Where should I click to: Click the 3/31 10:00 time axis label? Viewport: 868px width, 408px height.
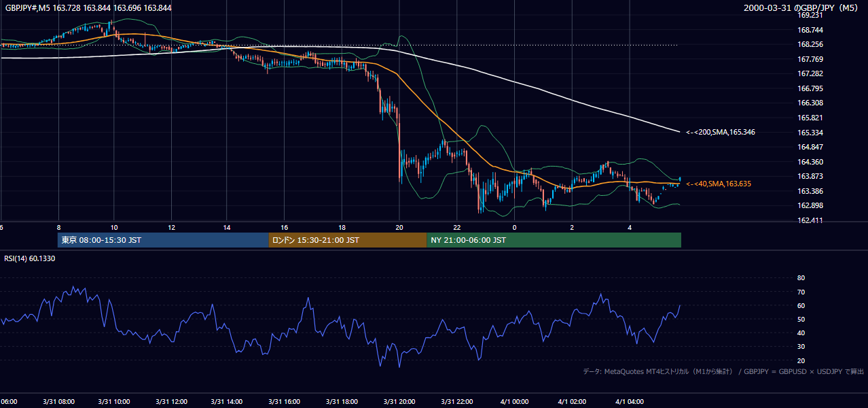click(x=114, y=402)
